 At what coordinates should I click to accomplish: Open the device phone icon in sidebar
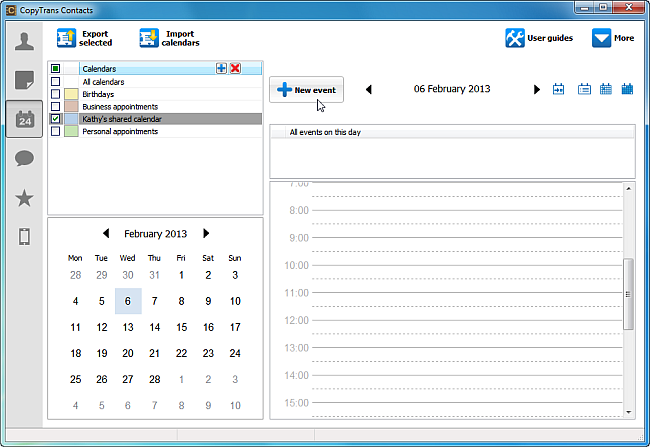tap(24, 237)
